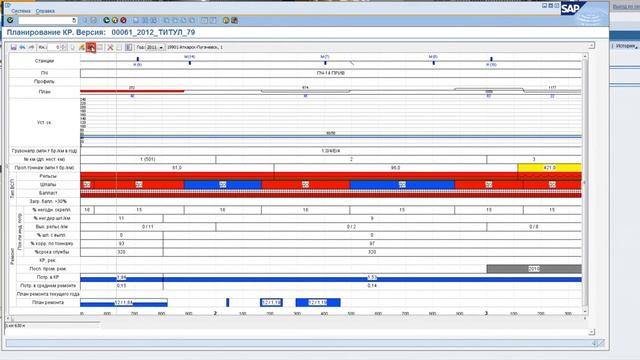Click the Find Next icon
The width and height of the screenshot is (640, 360).
point(153,20)
